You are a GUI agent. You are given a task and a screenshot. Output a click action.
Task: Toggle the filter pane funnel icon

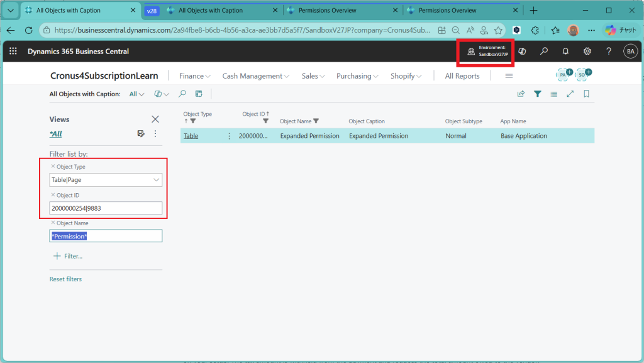[538, 94]
